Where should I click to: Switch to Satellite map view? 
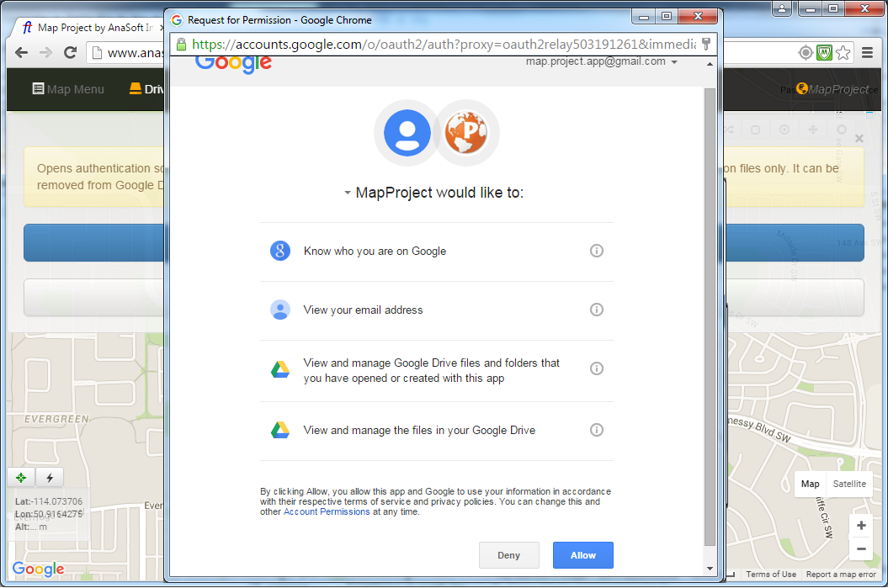[x=849, y=484]
